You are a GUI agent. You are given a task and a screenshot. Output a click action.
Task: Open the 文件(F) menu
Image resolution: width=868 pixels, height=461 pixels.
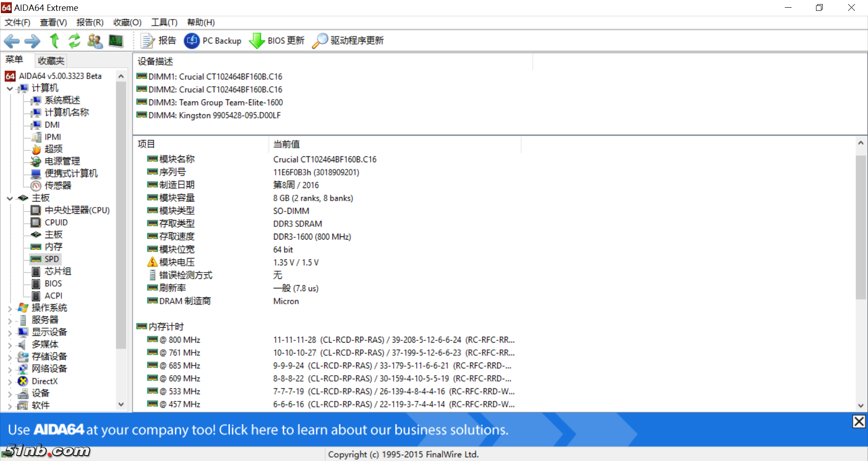pos(17,22)
